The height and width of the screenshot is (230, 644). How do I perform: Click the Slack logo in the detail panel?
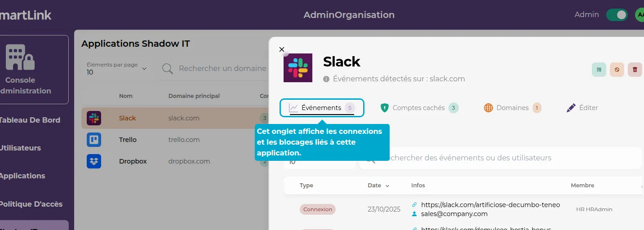click(298, 68)
